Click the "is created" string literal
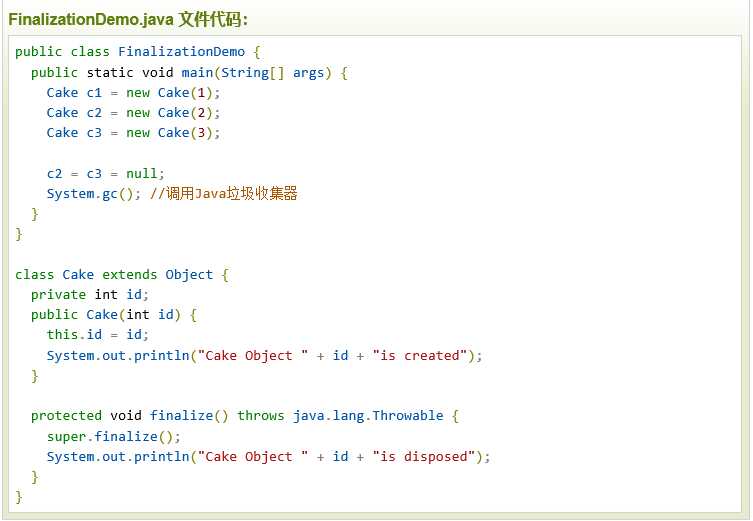Viewport: 753px width, 521px height. tap(420, 355)
